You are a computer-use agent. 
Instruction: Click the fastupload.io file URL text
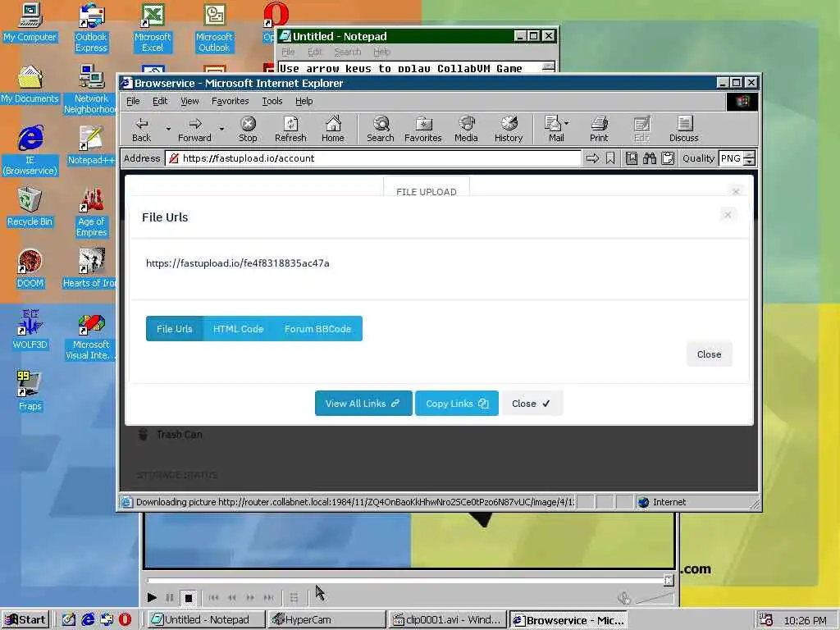pyautogui.click(x=238, y=263)
